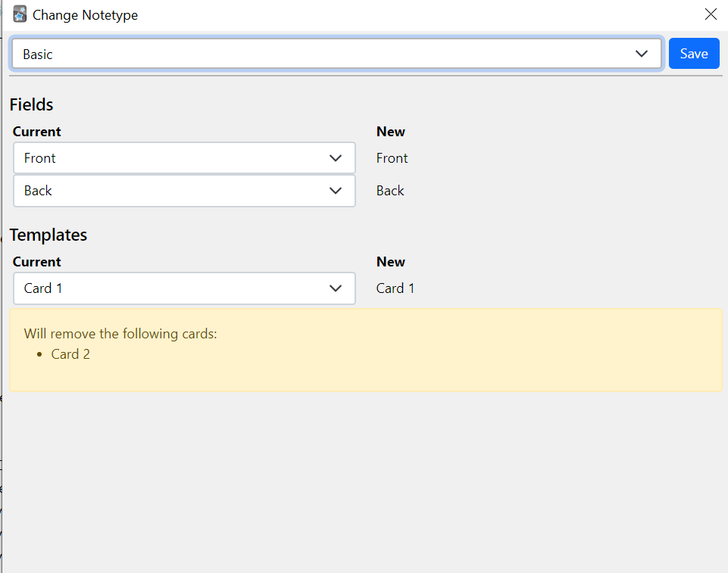728x573 pixels.
Task: Click the "Will remove the following cards" warning text
Action: (x=120, y=334)
